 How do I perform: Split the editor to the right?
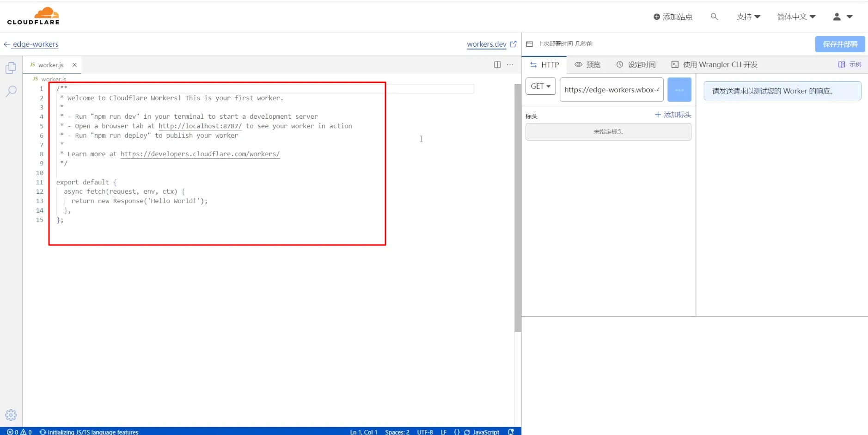click(x=497, y=65)
